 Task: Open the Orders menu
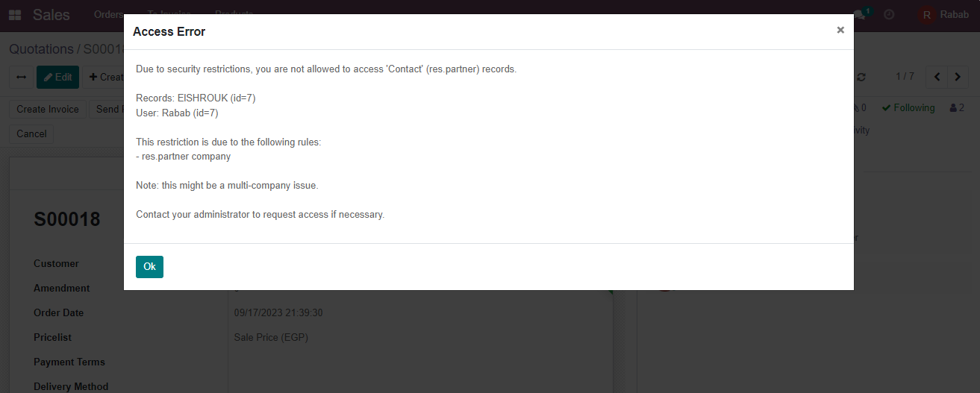coord(109,14)
